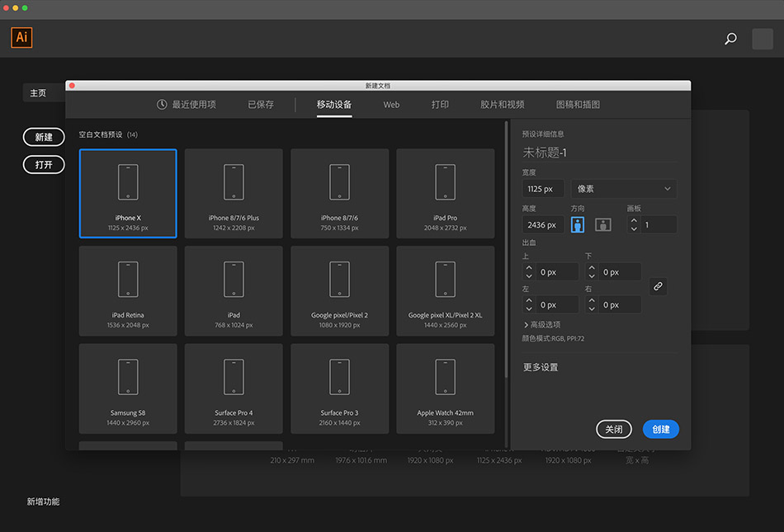Click the iPhone X device icon
The width and height of the screenshot is (784, 532).
click(128, 181)
